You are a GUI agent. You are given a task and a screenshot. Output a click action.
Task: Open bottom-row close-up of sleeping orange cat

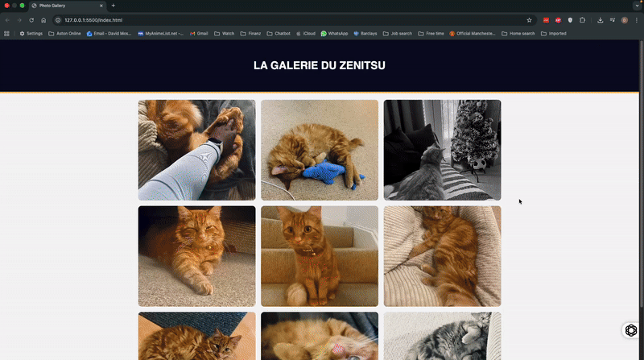point(320,336)
